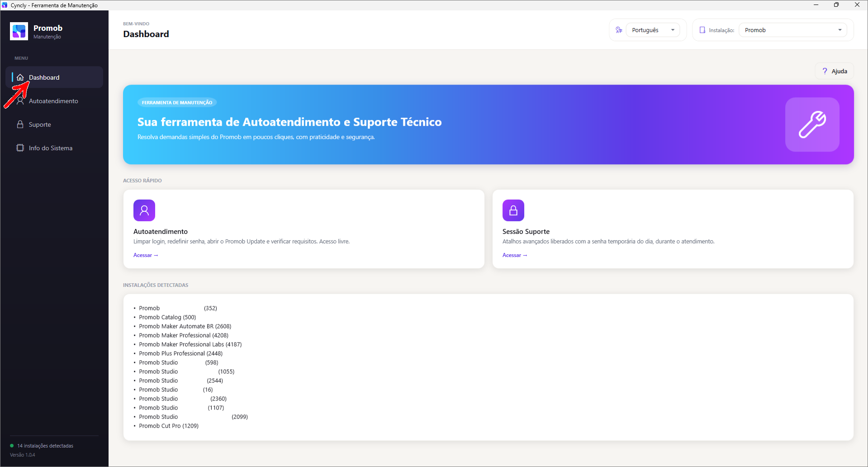The image size is (868, 467).
Task: Click the Suporte lock icon in sidebar
Action: click(x=20, y=124)
